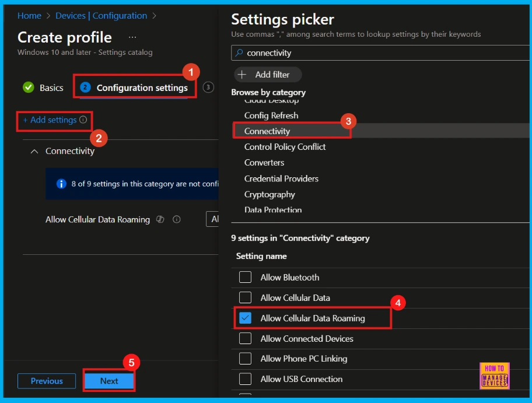Open the Create profile ellipsis menu
This screenshot has width=532, height=403.
point(132,37)
